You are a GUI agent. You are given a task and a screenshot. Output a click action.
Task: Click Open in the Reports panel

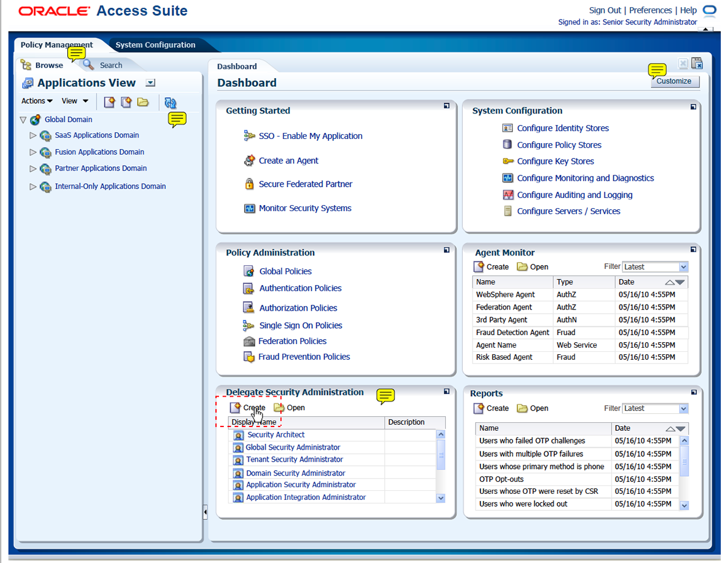(x=533, y=408)
